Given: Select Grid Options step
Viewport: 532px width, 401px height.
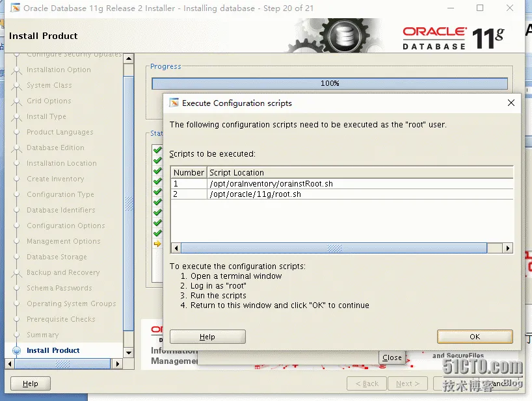Looking at the screenshot, I should pyautogui.click(x=49, y=101).
